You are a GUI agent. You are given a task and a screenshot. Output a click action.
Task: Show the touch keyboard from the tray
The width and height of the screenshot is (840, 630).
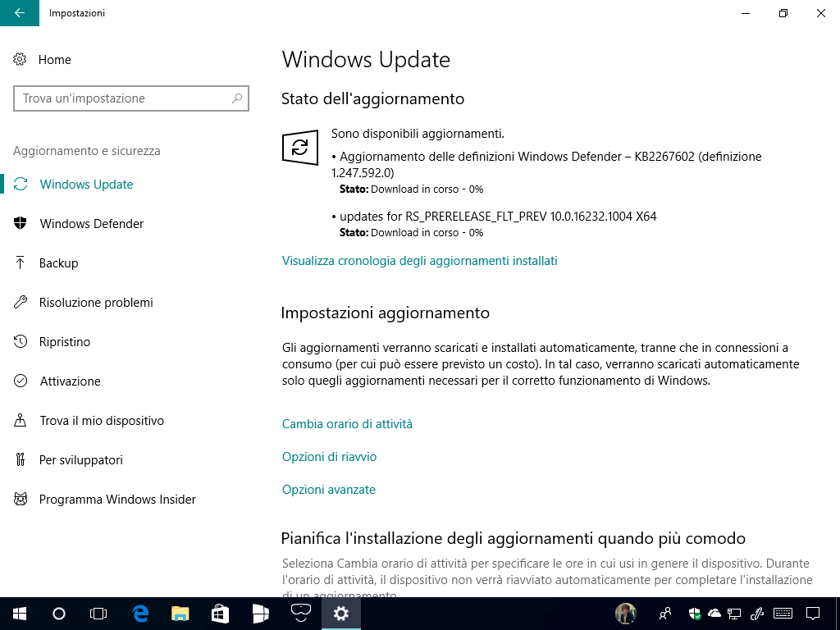[x=783, y=614]
